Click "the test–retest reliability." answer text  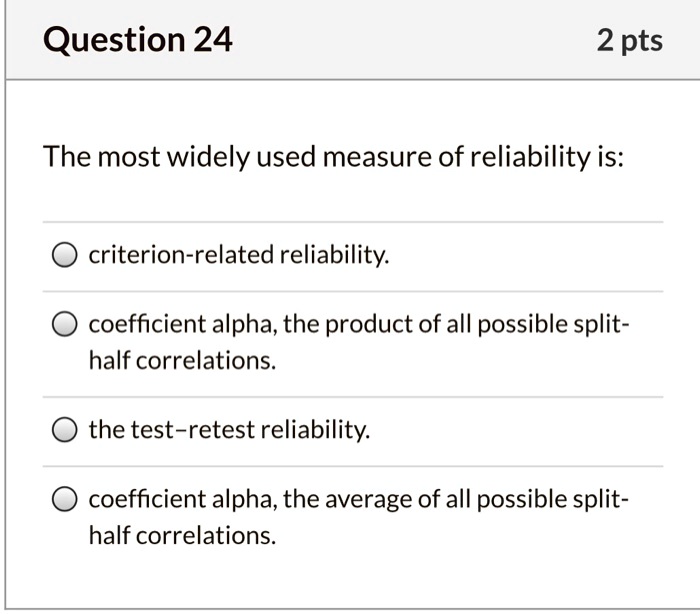coord(229,431)
